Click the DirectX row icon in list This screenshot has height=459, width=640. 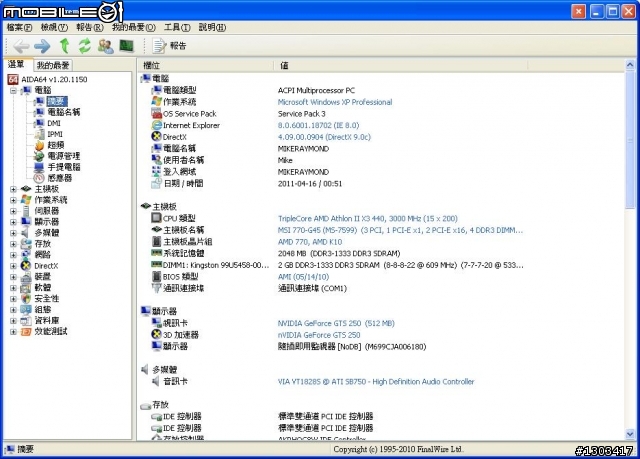coord(156,136)
